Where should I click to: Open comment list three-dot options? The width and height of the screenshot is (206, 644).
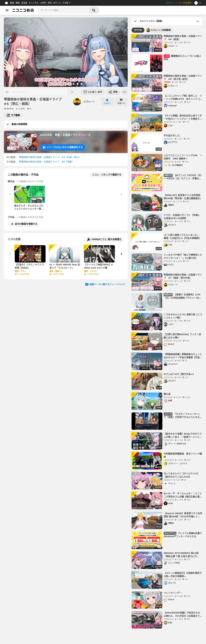click(x=198, y=21)
